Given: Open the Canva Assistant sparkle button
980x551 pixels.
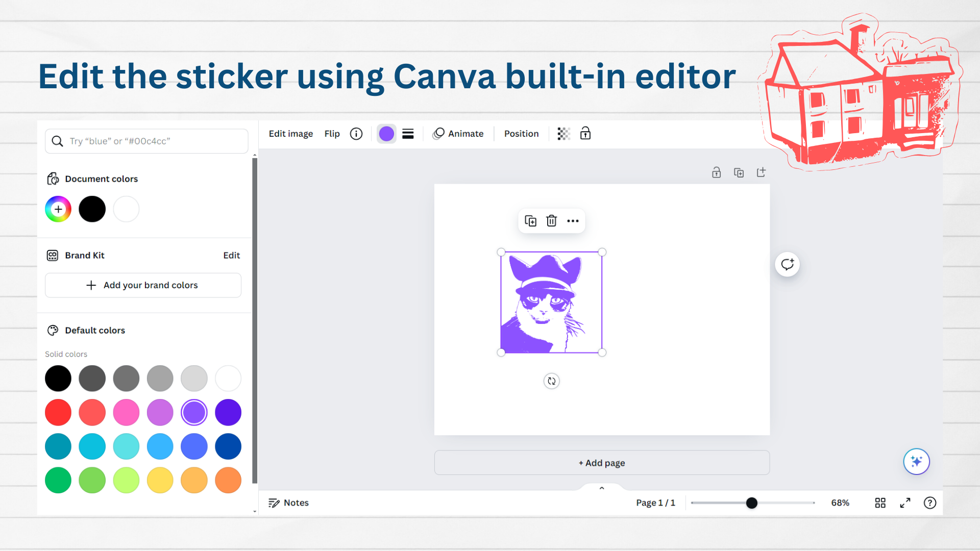Looking at the screenshot, I should [917, 462].
